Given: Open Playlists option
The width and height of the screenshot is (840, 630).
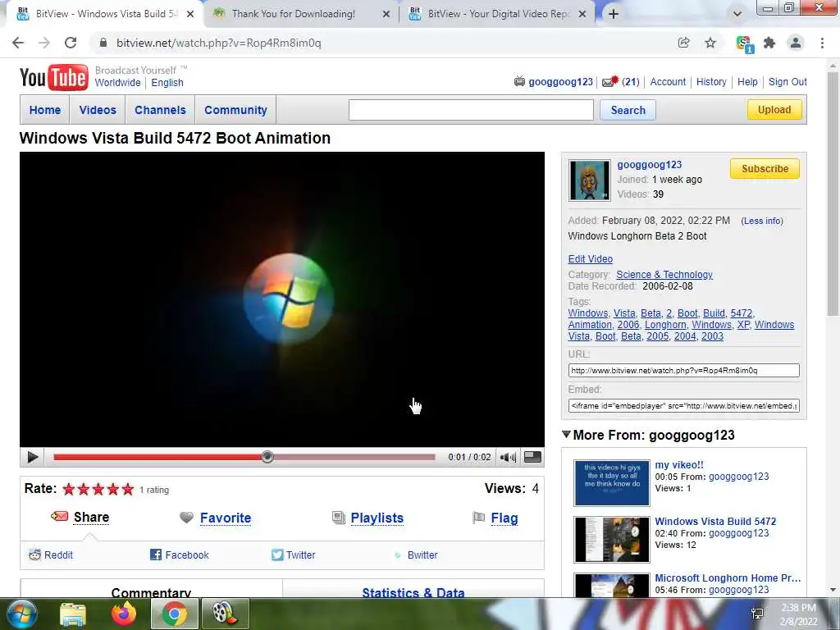Looking at the screenshot, I should point(377,518).
